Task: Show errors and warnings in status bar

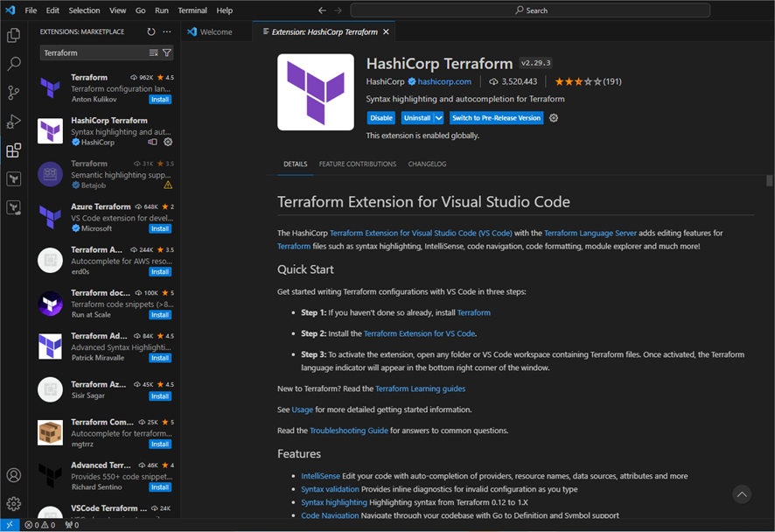Action: pos(40,525)
